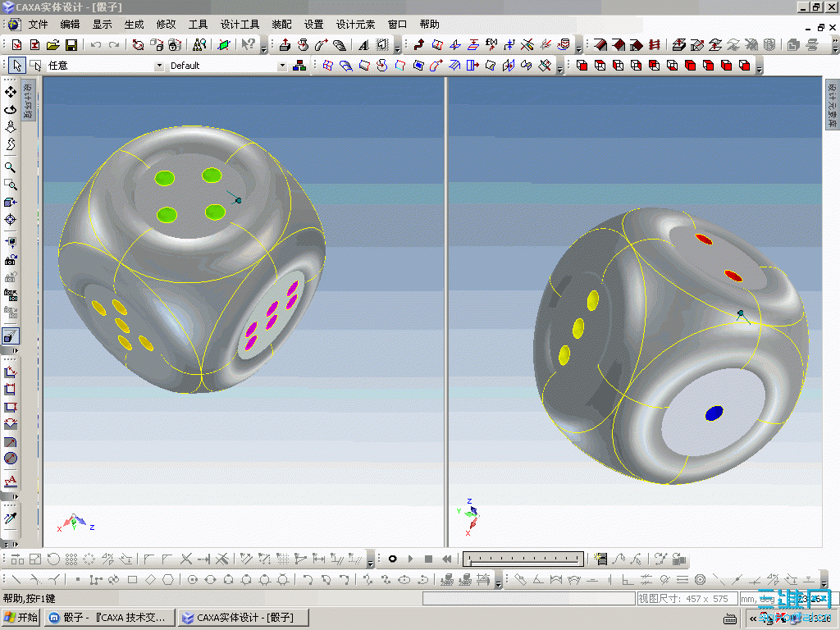Open the 显示 menu
Image resolution: width=840 pixels, height=630 pixels.
102,25
